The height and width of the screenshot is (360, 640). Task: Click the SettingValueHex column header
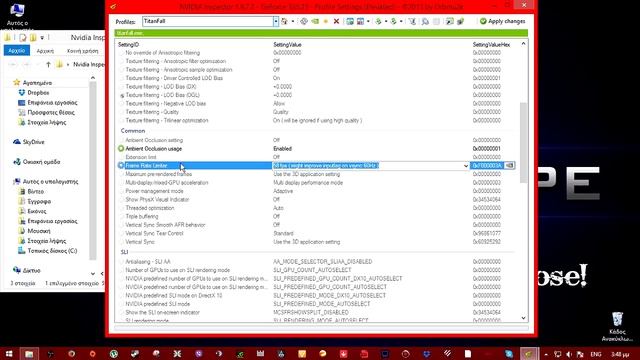point(491,44)
